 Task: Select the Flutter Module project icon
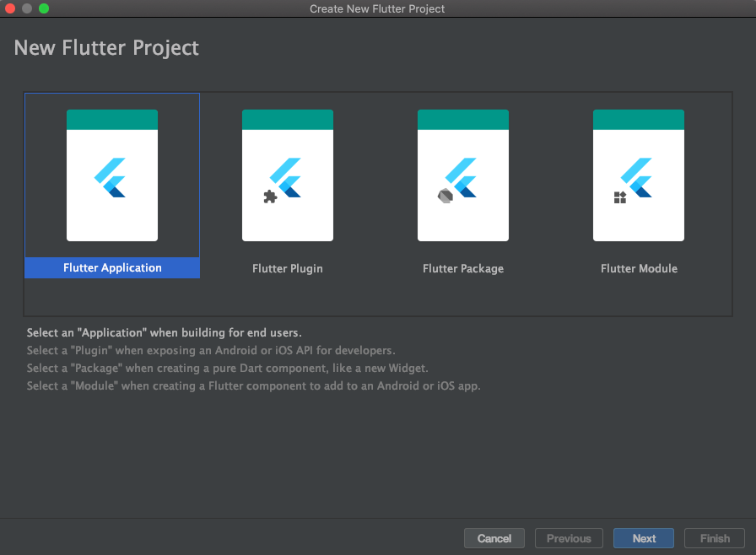(x=639, y=175)
